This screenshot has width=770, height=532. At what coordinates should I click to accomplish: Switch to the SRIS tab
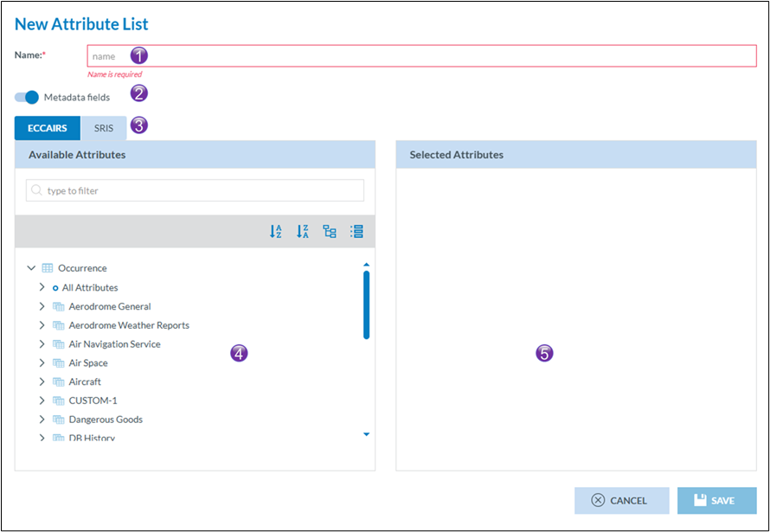(x=103, y=128)
